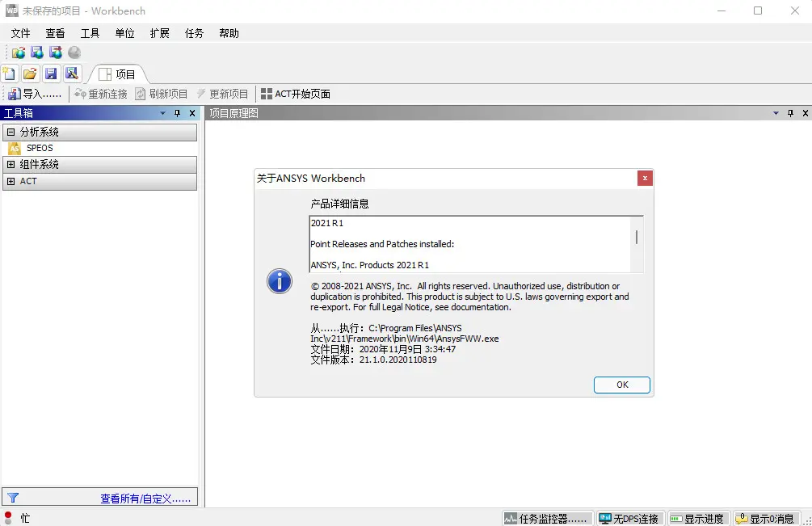Click the SPEOS label in toolbox
This screenshot has width=812, height=526.
coord(40,148)
